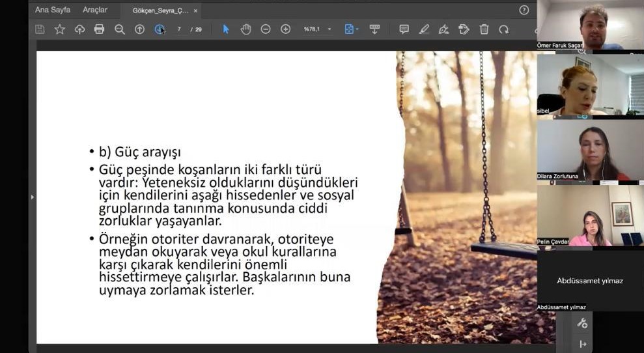Open the zoom percentage dropdown arrow
The image size is (644, 353).
pyautogui.click(x=329, y=29)
